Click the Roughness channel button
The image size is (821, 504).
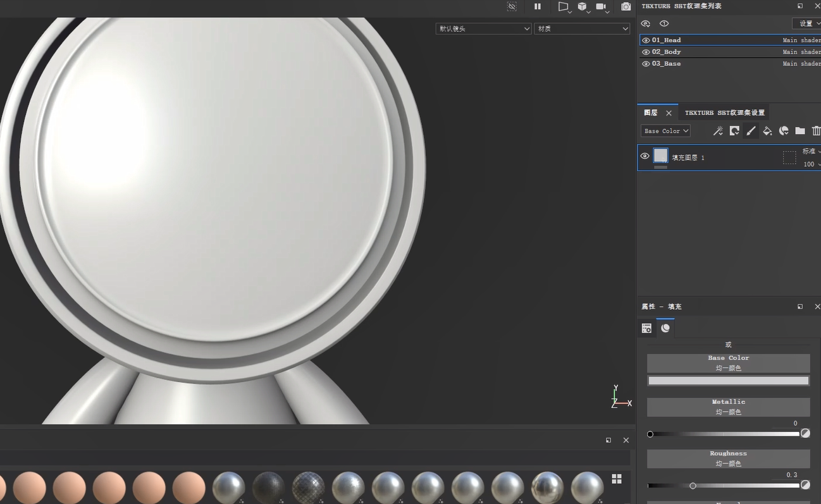728,458
